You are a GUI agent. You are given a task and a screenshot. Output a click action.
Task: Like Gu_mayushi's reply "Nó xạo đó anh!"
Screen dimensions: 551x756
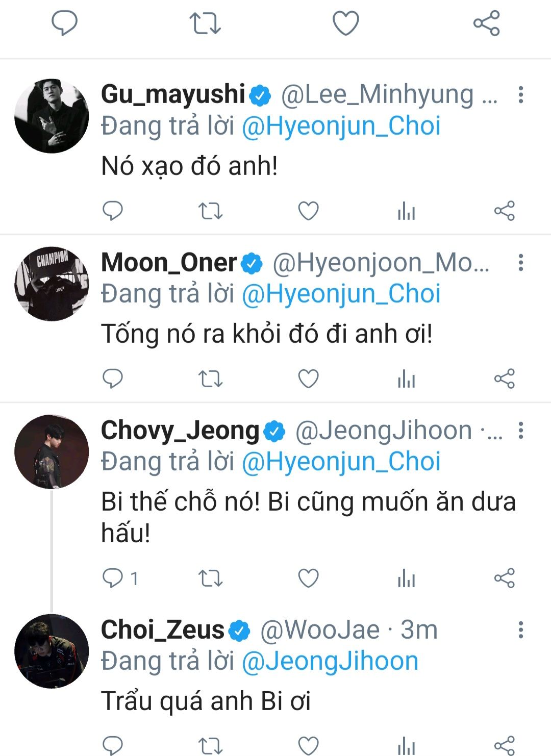(x=308, y=211)
